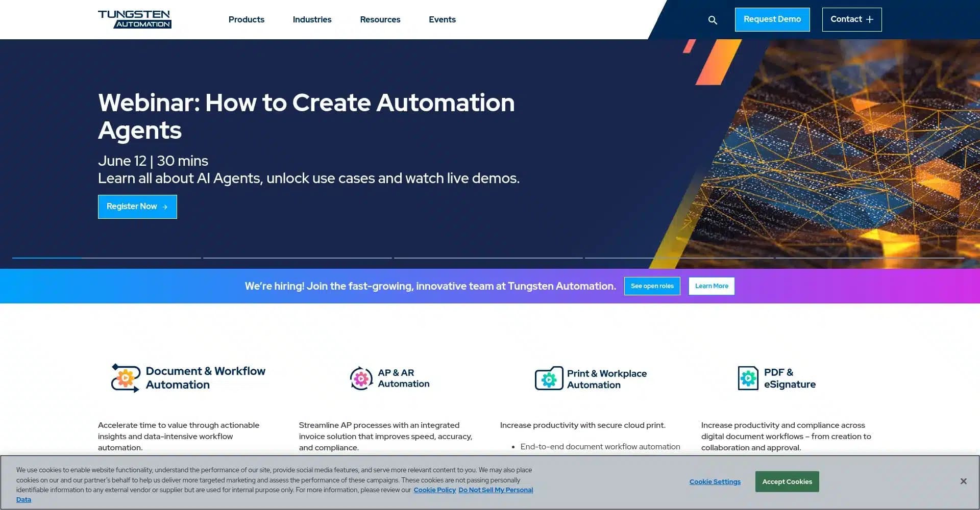The height and width of the screenshot is (510, 980).
Task: Select the Print & Workplace Automation icon
Action: [549, 378]
